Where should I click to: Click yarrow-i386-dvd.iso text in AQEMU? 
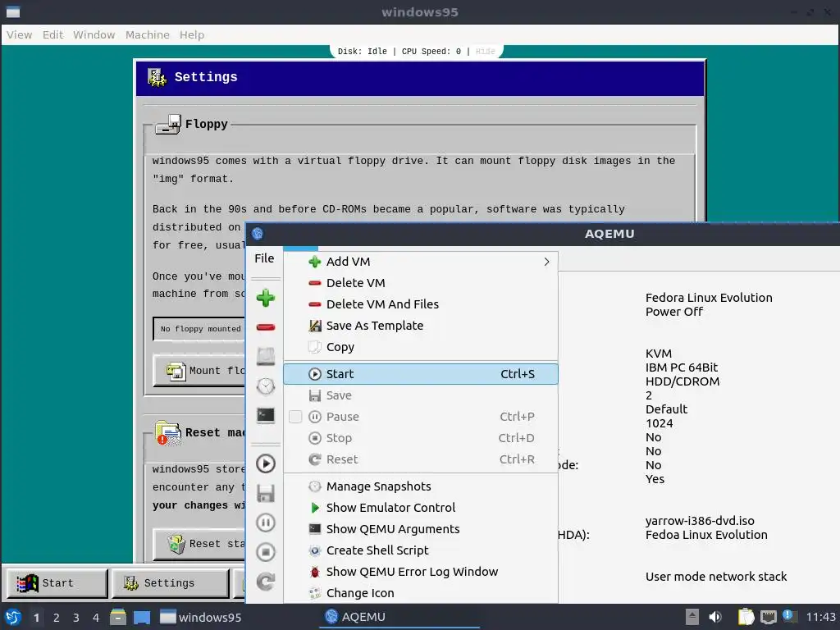coord(700,521)
